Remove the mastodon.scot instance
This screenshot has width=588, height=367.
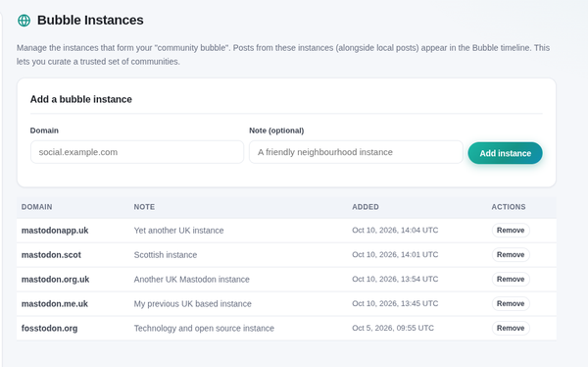[x=511, y=255]
